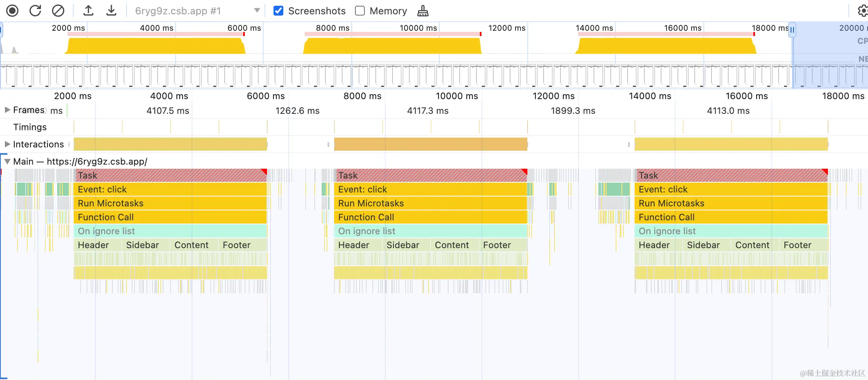
Task: Click the collect garbage broom icon
Action: 423,11
